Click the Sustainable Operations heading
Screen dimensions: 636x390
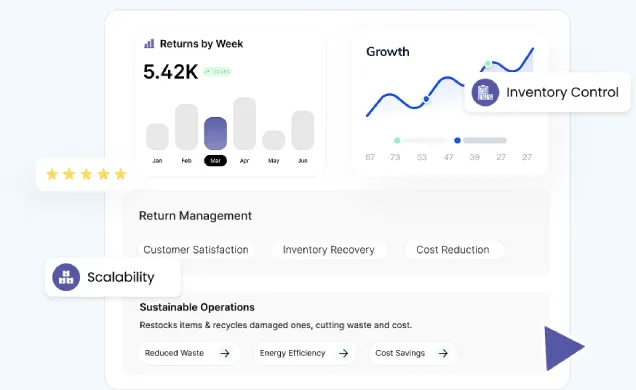click(x=197, y=307)
